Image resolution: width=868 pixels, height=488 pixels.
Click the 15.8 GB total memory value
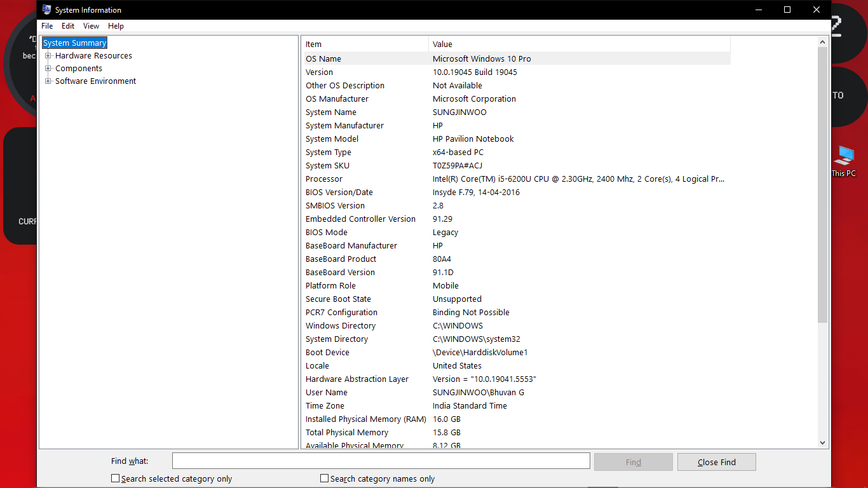[447, 432]
